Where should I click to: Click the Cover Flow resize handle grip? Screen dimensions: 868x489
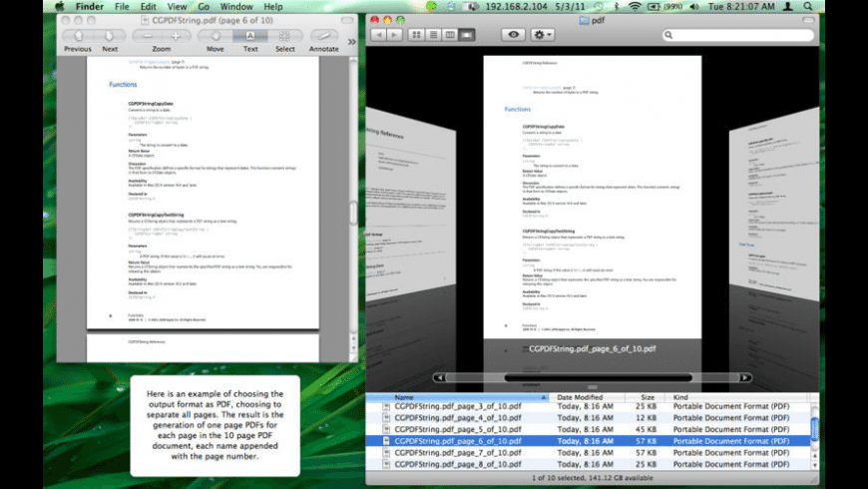click(x=593, y=387)
